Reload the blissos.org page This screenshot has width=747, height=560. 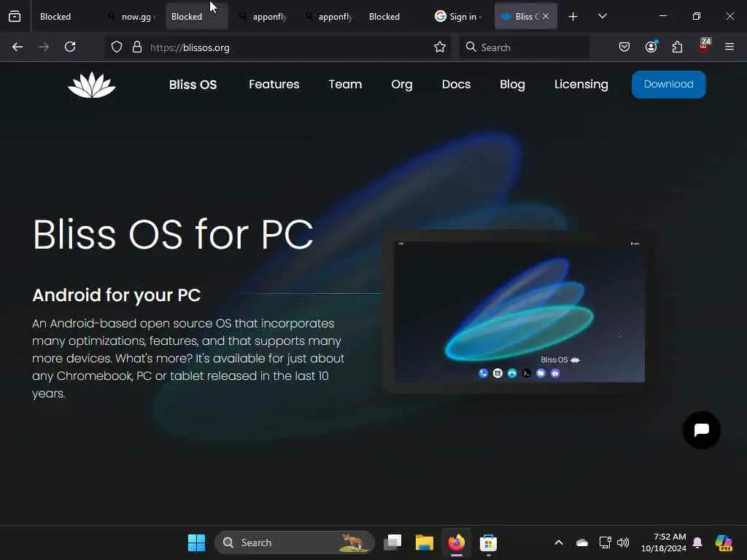point(70,47)
